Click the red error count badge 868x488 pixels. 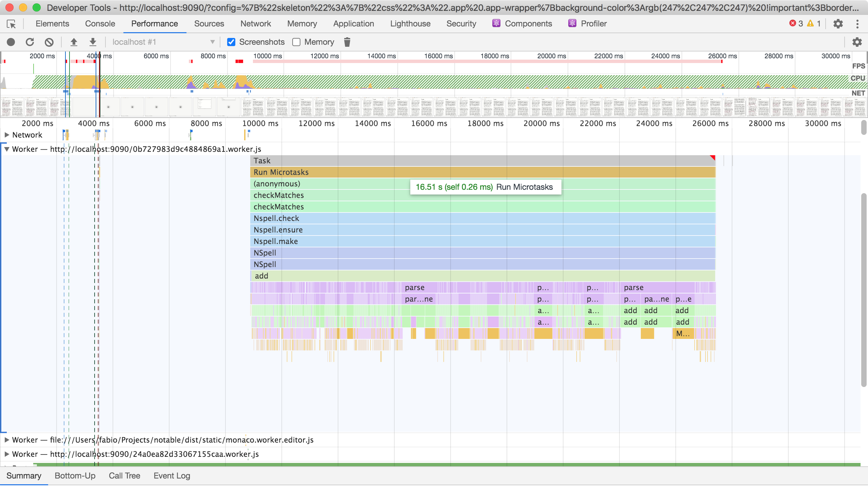tap(795, 24)
